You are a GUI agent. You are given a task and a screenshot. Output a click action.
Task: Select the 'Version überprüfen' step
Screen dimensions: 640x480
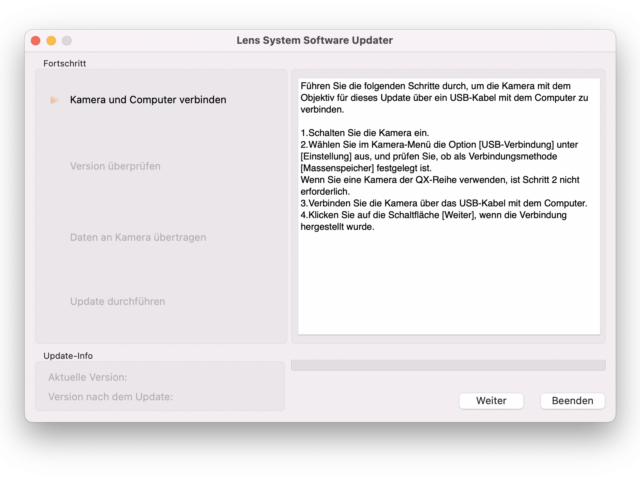(115, 166)
